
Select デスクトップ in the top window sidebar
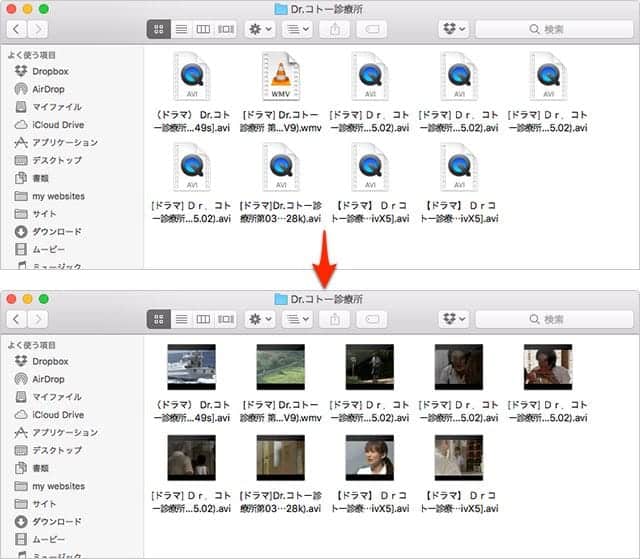pyautogui.click(x=48, y=160)
